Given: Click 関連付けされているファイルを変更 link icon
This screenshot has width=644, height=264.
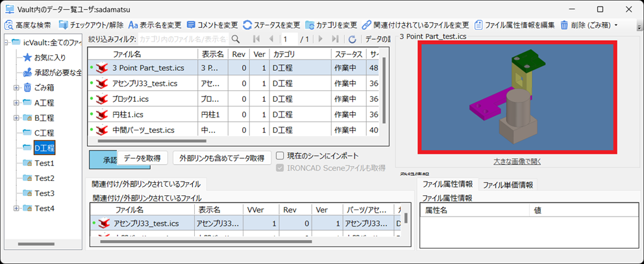Looking at the screenshot, I should pos(366,25).
